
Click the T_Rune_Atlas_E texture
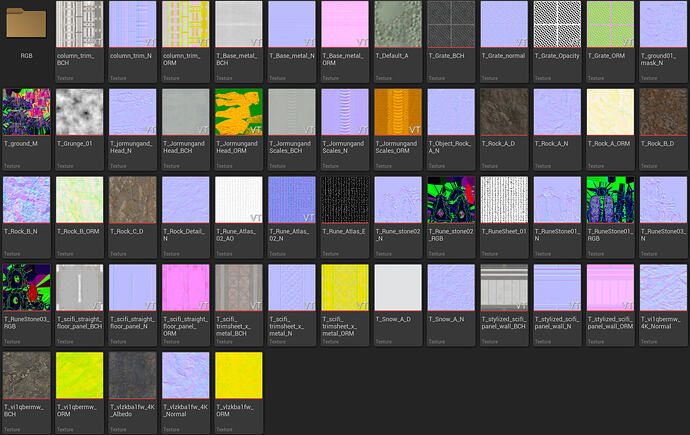[345, 201]
